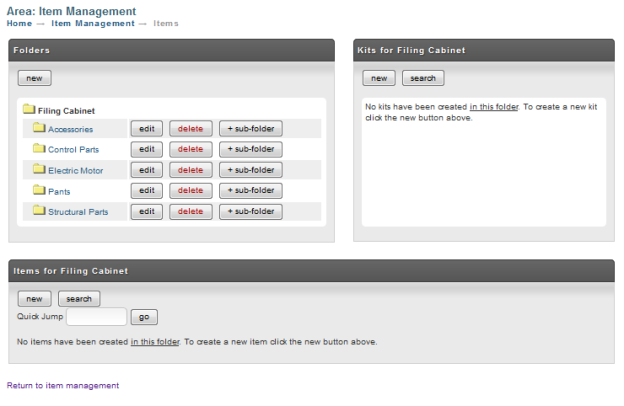Click 'in this folder' in kits message
This screenshot has width=624, height=406.
(494, 107)
